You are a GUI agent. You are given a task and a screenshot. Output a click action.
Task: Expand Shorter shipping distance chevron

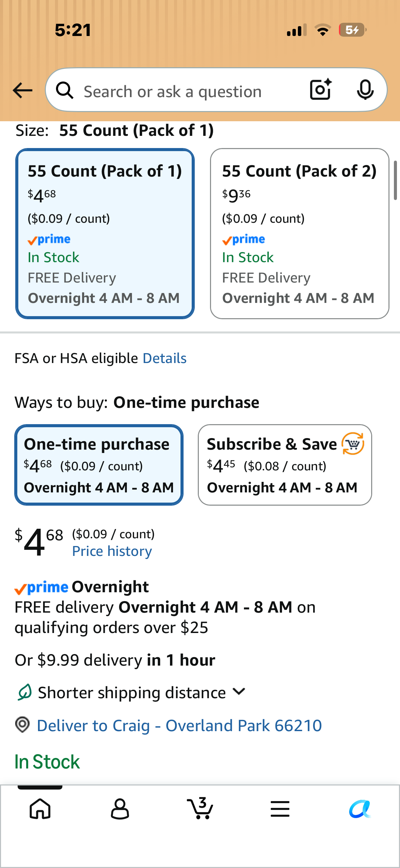click(239, 692)
